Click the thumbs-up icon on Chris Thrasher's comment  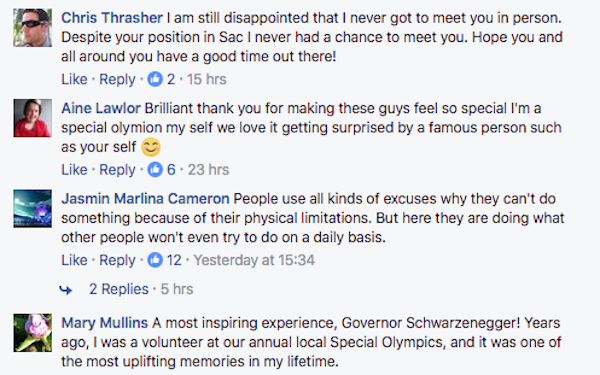coord(155,79)
